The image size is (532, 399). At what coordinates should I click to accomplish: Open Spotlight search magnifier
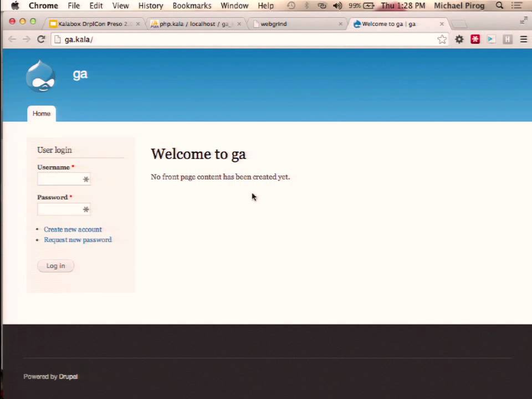(499, 6)
